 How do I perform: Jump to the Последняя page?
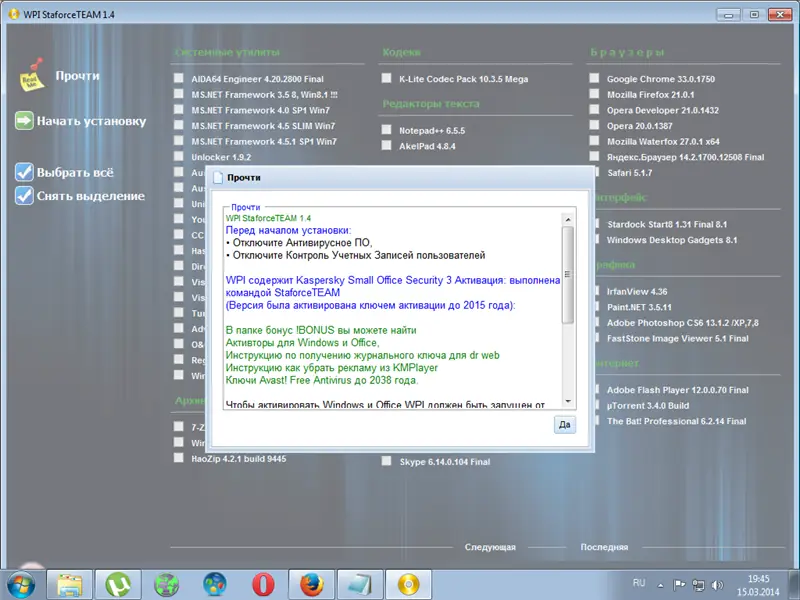pos(604,547)
